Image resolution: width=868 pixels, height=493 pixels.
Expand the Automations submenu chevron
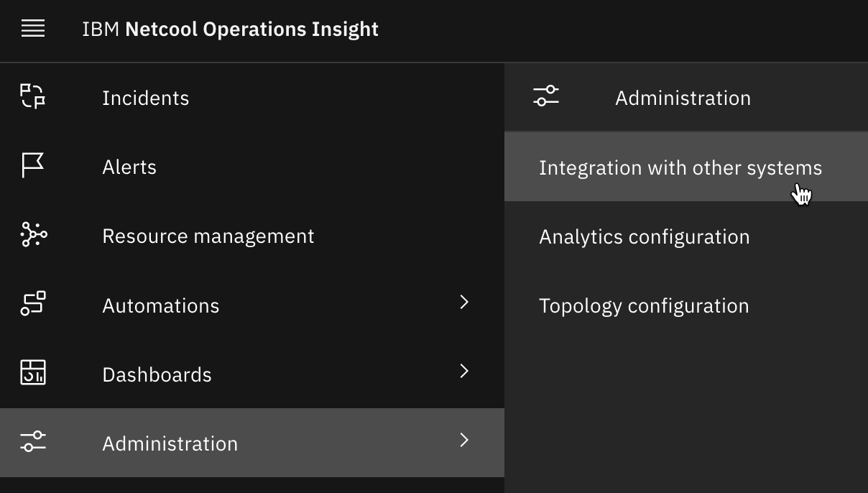[x=465, y=303]
